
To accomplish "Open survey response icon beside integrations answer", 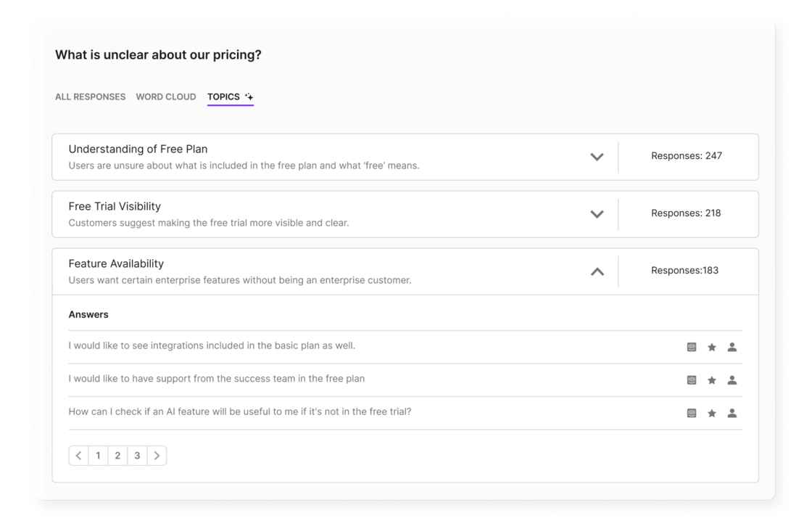I will 692,347.
